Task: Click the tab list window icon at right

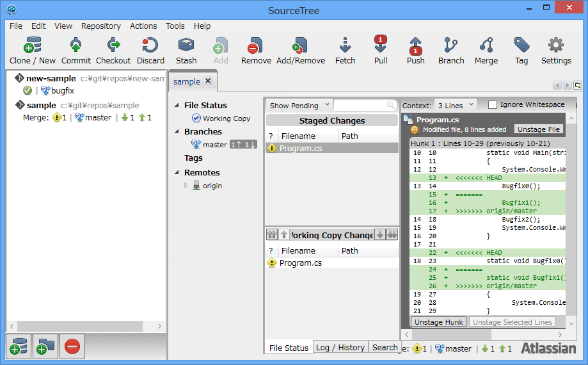Action: 578,85
